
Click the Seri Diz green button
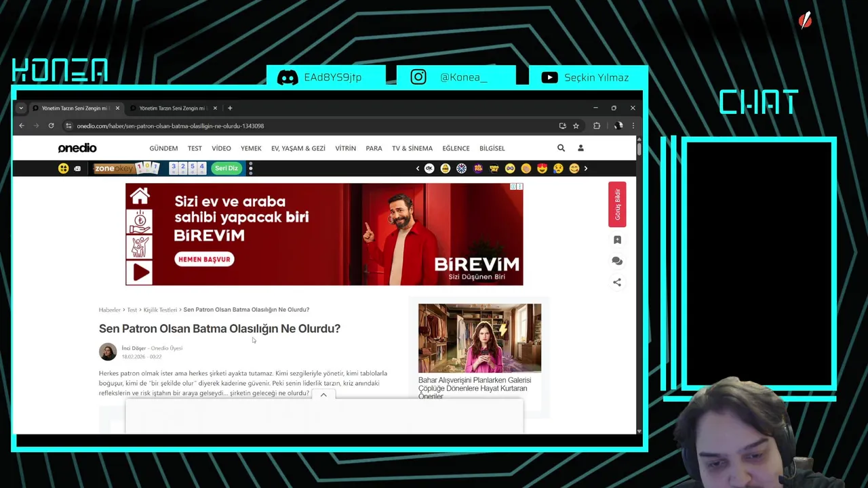click(226, 168)
